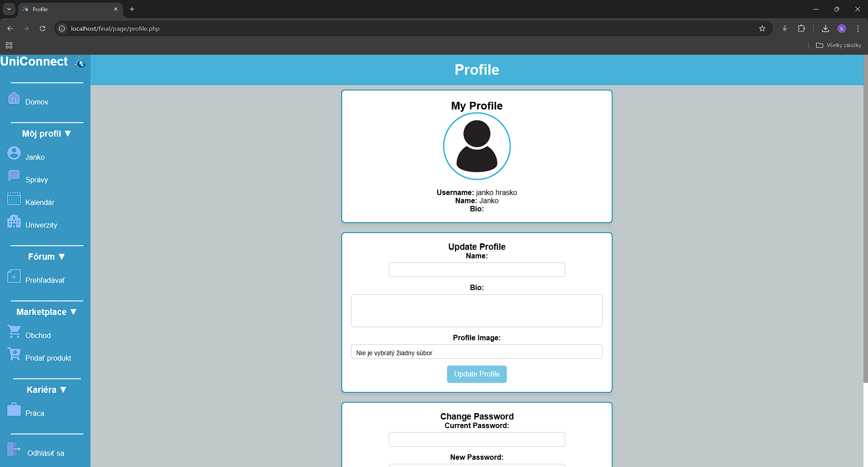Screen dimensions: 868x467
Task: Focus the Current Password field
Action: [x=477, y=439]
